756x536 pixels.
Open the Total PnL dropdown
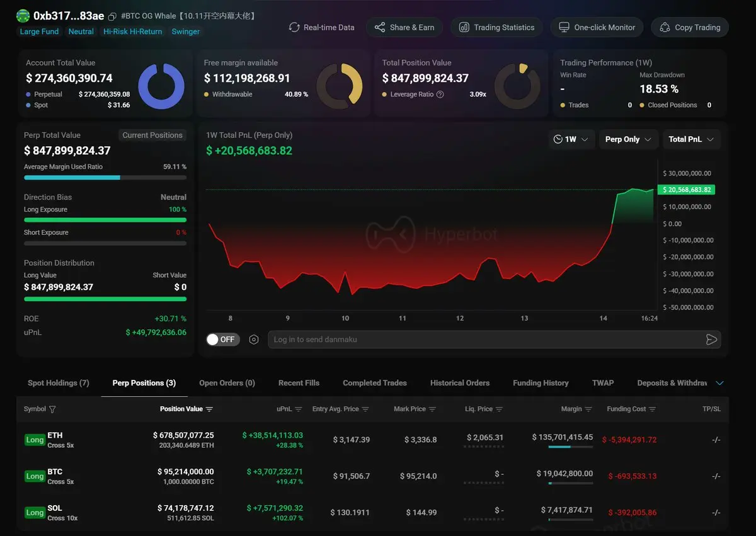[x=691, y=139]
